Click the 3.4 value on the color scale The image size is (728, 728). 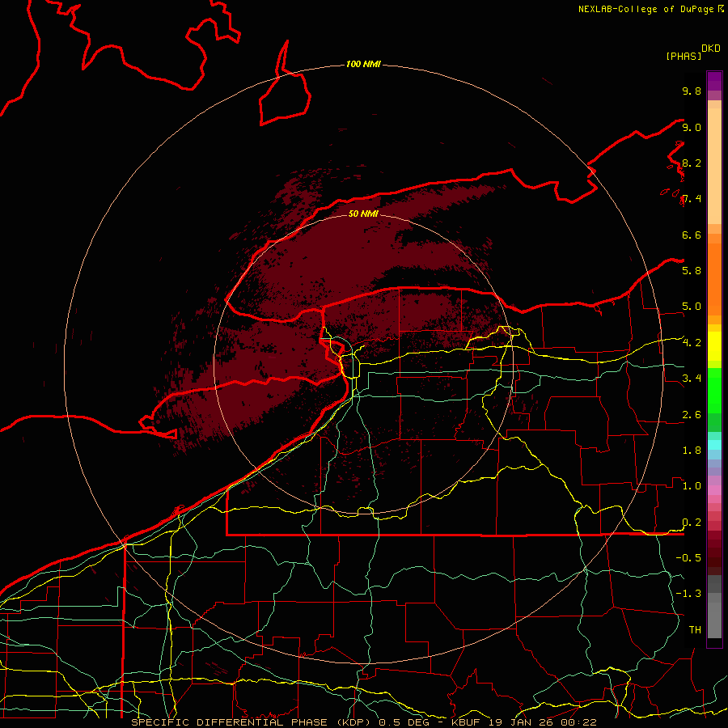pos(692,378)
